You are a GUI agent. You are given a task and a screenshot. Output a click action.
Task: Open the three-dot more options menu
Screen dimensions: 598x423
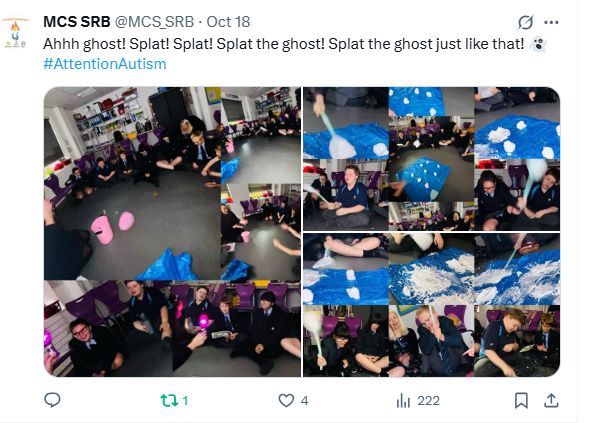click(551, 23)
